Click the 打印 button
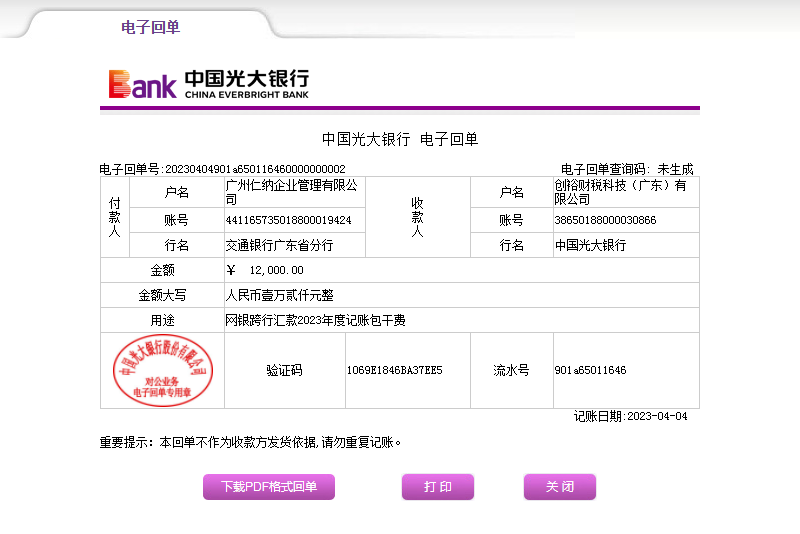 pos(438,487)
